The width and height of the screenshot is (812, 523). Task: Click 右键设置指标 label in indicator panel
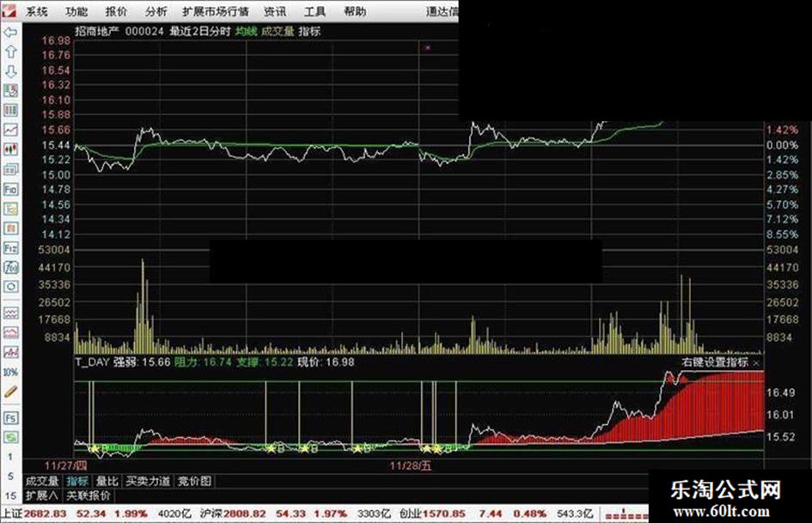(715, 362)
